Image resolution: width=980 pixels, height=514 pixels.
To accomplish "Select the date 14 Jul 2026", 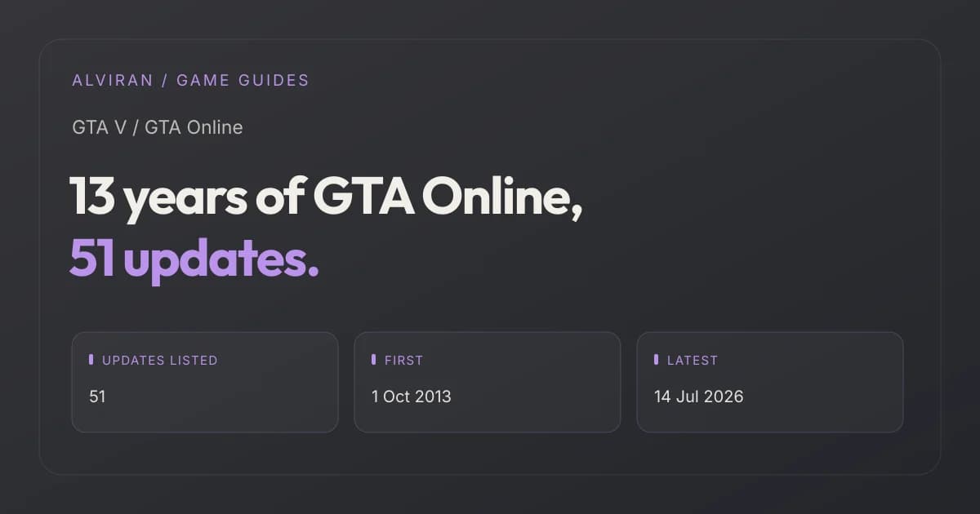I will [699, 397].
